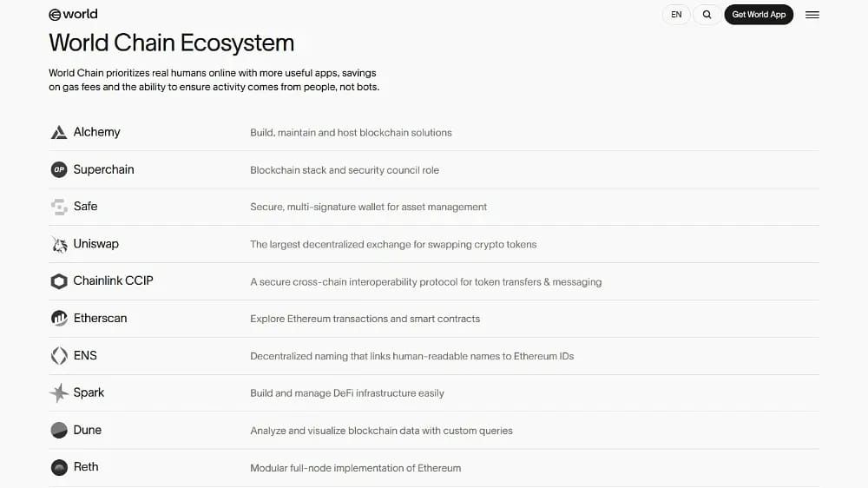
Task: Click the Get World App button
Action: (759, 15)
